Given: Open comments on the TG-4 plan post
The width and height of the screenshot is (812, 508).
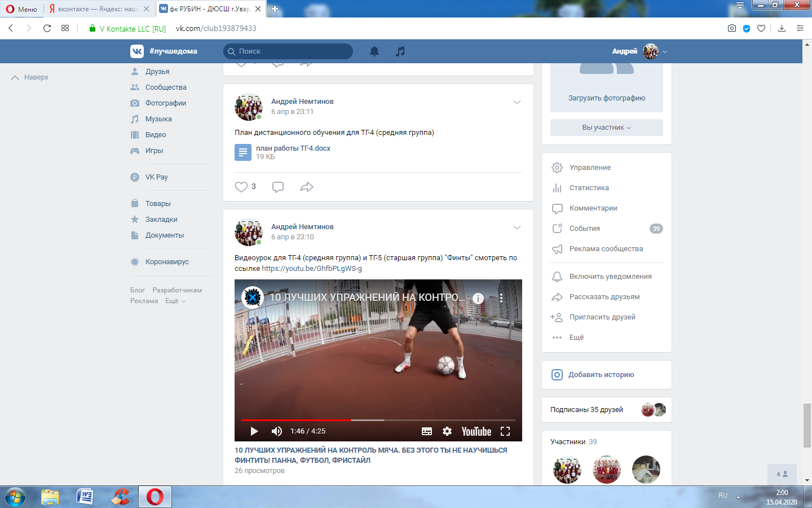Looking at the screenshot, I should tap(278, 187).
